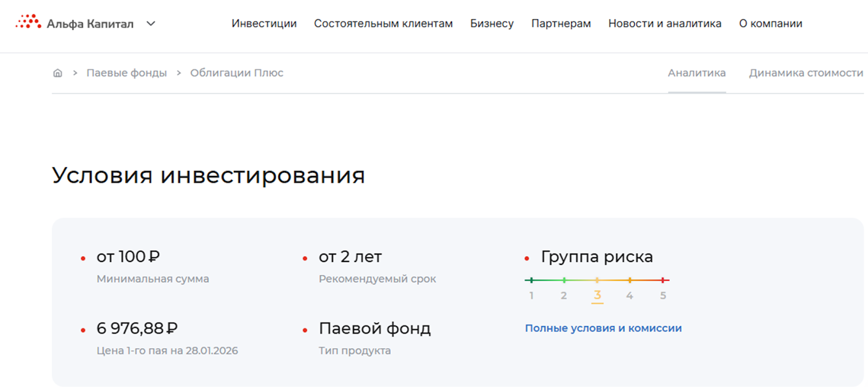This screenshot has width=868, height=387.
Task: Navigate to Паевые фонды breadcrumb
Action: coord(126,73)
